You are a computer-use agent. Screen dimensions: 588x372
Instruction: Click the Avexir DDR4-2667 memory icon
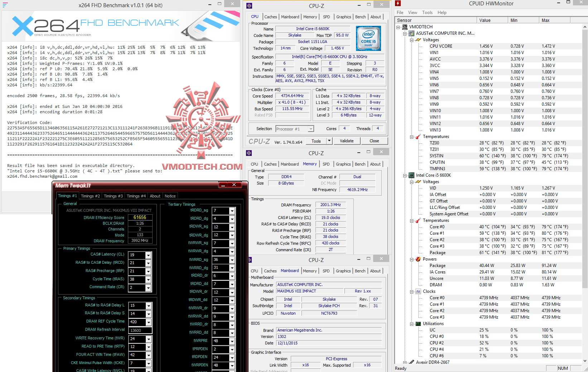411,362
